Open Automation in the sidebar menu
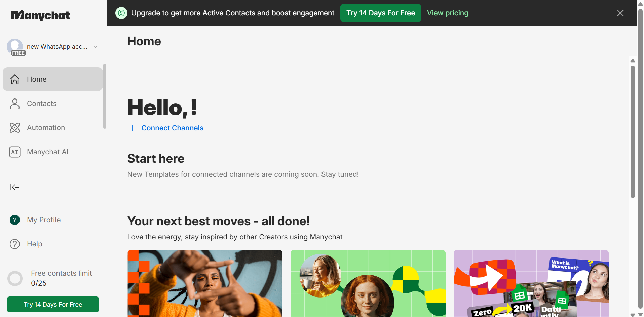This screenshot has width=644, height=317. tap(53, 128)
